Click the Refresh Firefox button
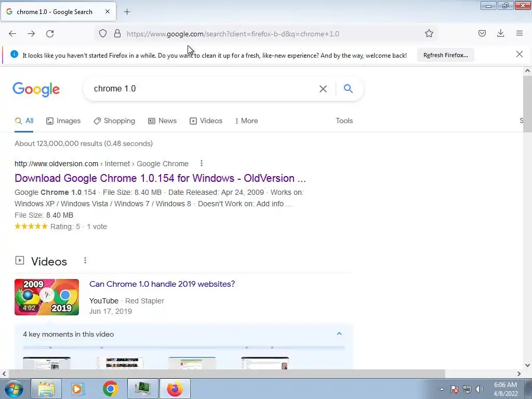This screenshot has height=399, width=532. click(x=445, y=55)
